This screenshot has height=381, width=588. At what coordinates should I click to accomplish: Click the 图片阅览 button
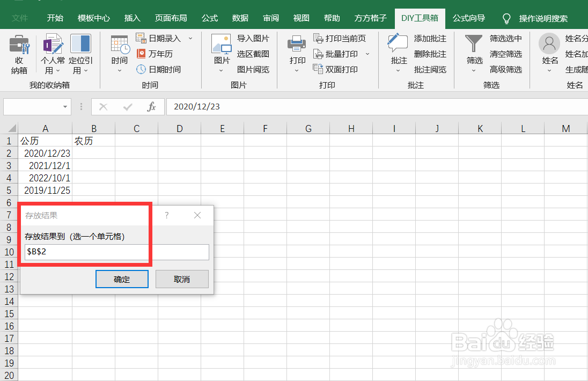(253, 69)
